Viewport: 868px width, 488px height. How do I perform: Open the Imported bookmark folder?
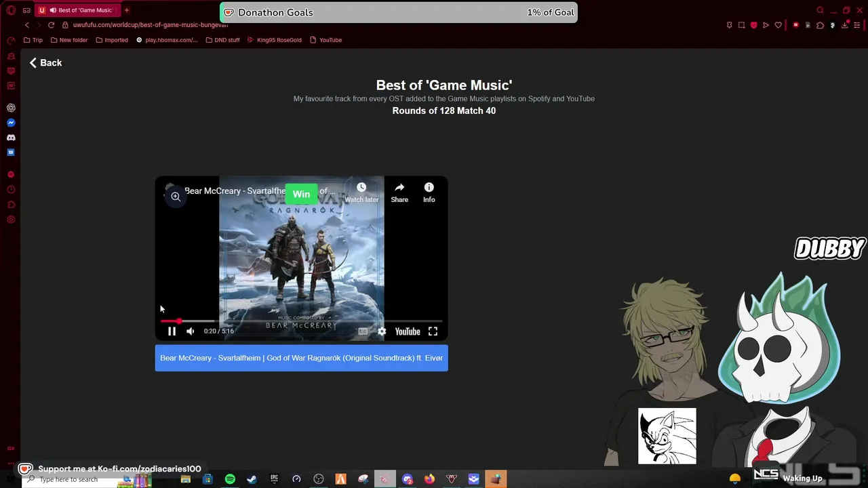tap(112, 40)
